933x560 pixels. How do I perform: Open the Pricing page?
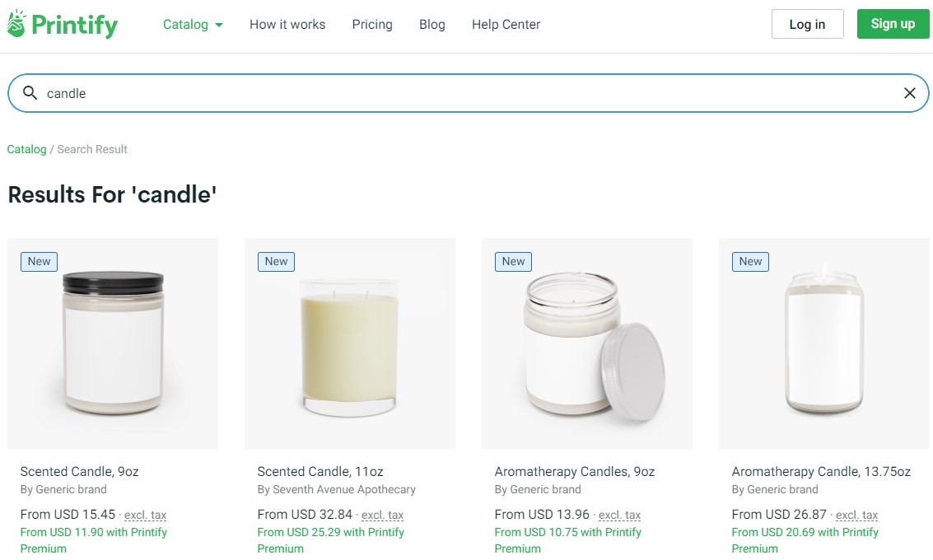(372, 24)
